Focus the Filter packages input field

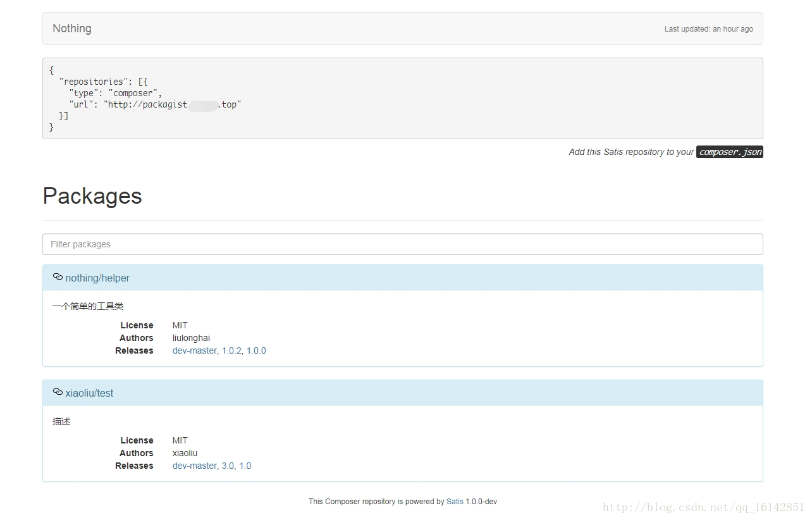pos(403,244)
